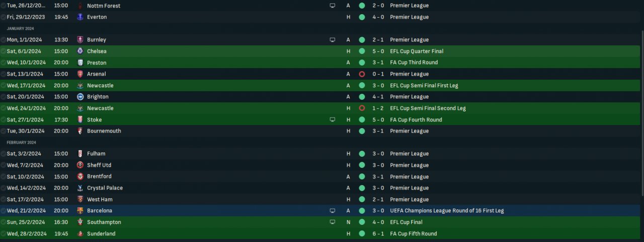Image resolution: width=644 pixels, height=242 pixels.
Task: Click the Arsenal club crest
Action: point(80,74)
